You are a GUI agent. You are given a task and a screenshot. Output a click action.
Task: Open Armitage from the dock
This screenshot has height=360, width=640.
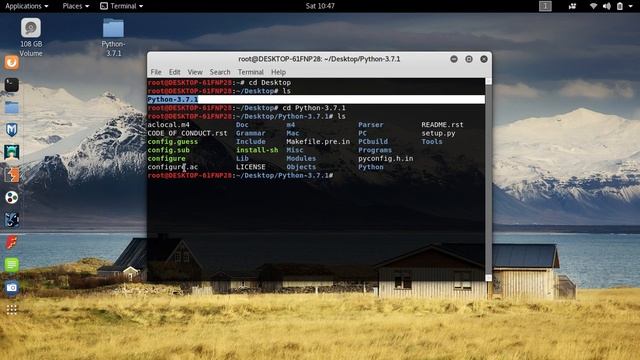11,152
